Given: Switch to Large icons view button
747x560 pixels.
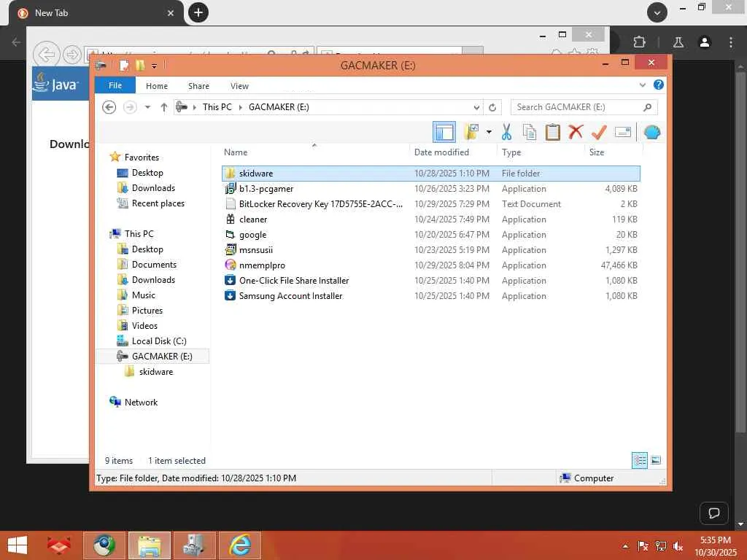Looking at the screenshot, I should [x=656, y=461].
